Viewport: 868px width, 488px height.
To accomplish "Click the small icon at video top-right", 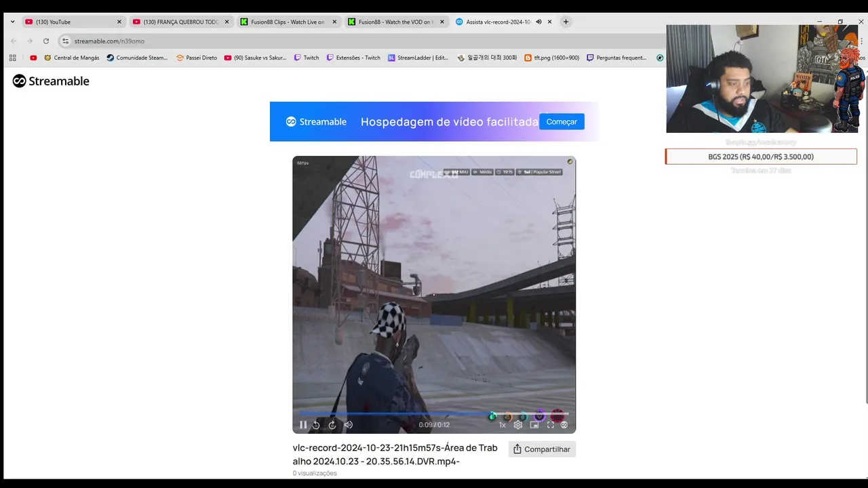I will pyautogui.click(x=570, y=161).
